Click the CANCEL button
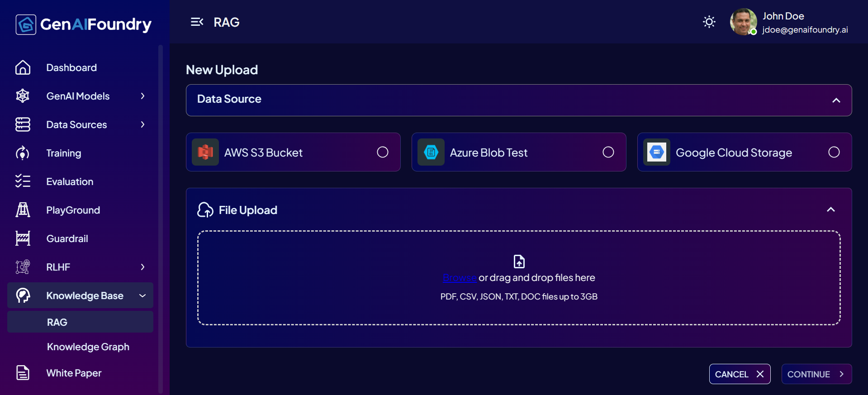 click(740, 374)
